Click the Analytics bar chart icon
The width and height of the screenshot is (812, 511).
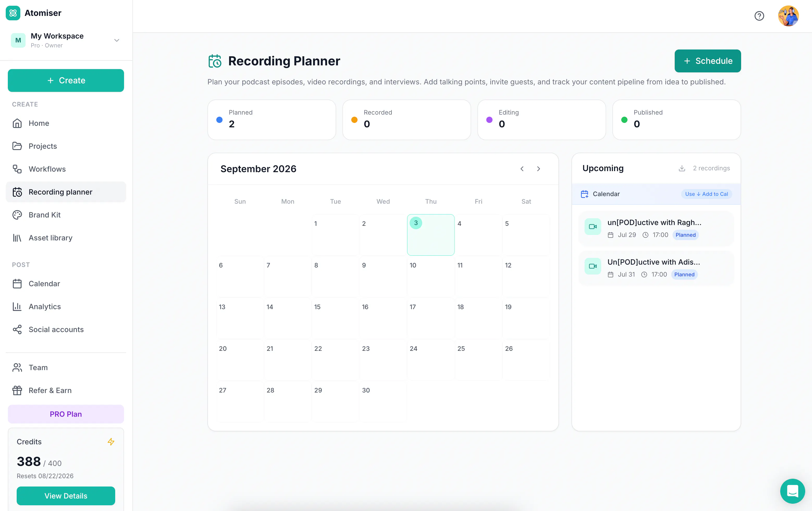pos(17,307)
